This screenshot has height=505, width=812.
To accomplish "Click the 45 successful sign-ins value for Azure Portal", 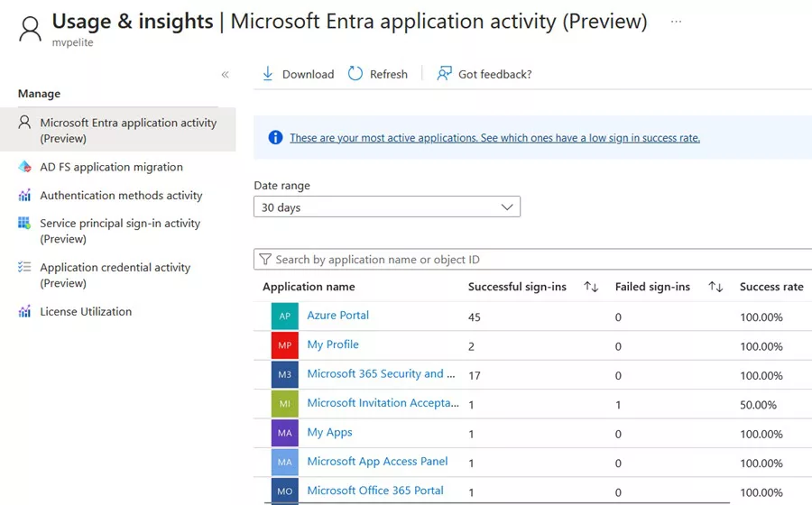I will [x=475, y=317].
